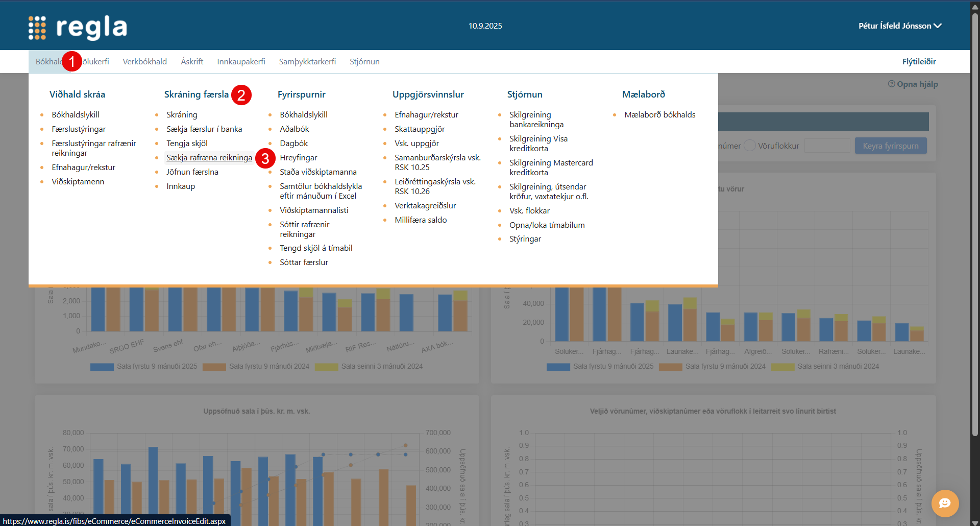Viewport: 980px width, 526px height.
Task: Open Vsk. uppgjör under Uppgjörsvinnslur
Action: [416, 144]
